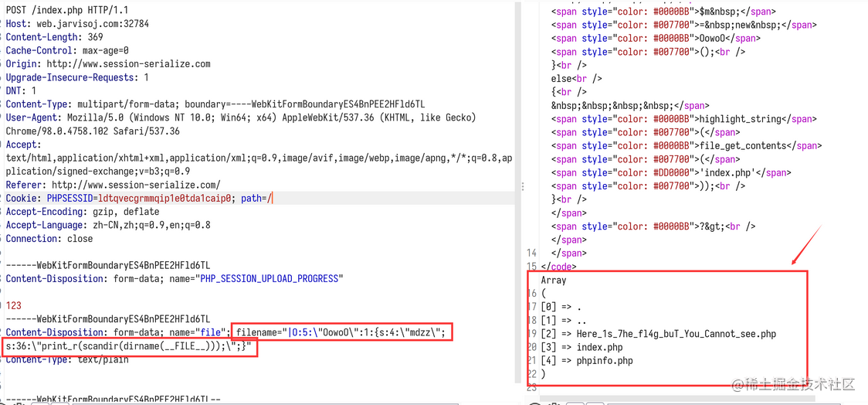
Task: Click the 'Array' output line
Action: pos(554,281)
